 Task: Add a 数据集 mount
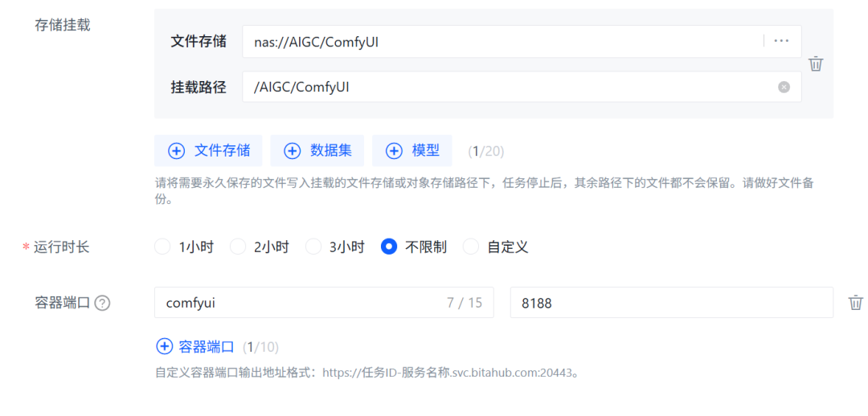(x=317, y=150)
